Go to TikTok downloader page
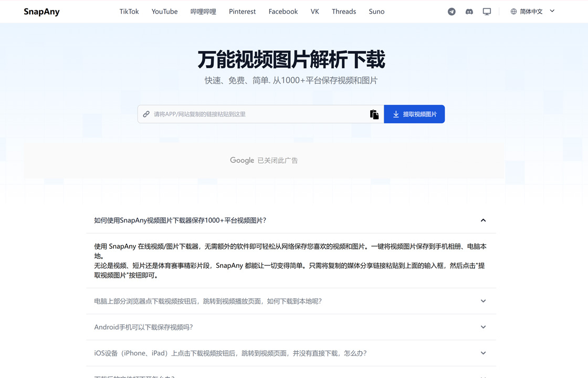This screenshot has width=588, height=378. tap(129, 12)
